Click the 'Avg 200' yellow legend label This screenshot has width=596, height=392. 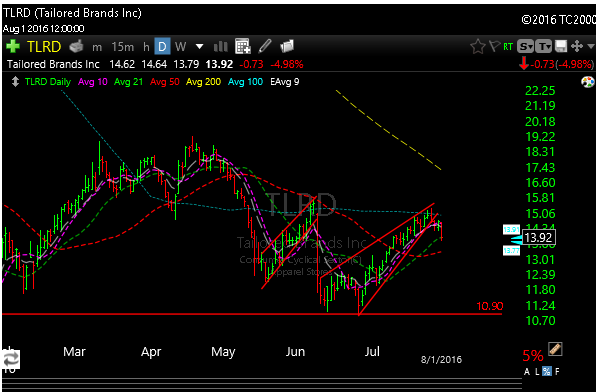[203, 82]
